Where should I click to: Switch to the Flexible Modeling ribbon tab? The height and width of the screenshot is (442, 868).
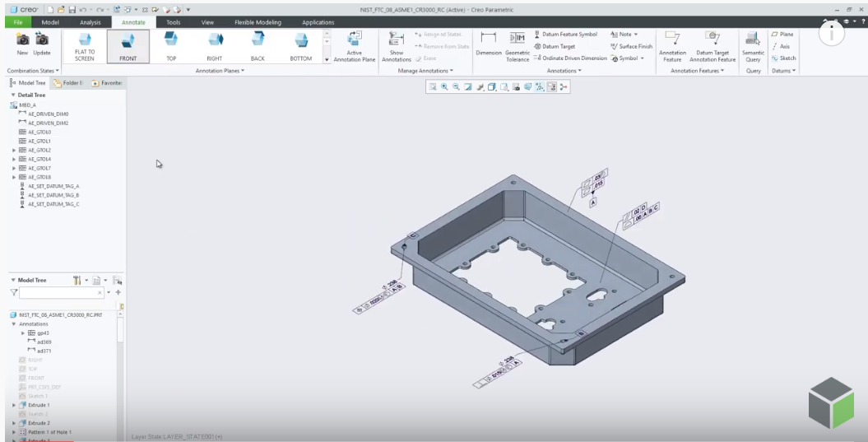(x=258, y=22)
